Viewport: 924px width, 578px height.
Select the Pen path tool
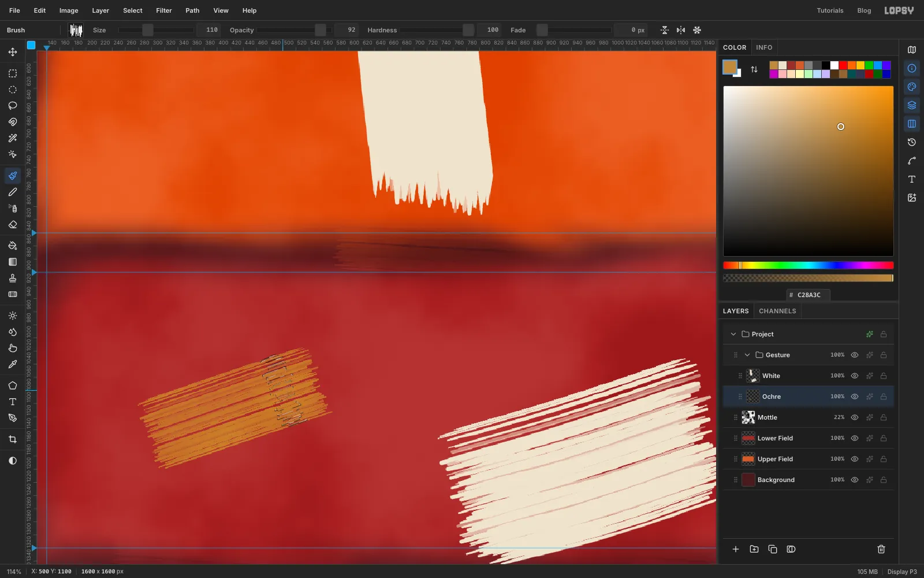point(13,418)
